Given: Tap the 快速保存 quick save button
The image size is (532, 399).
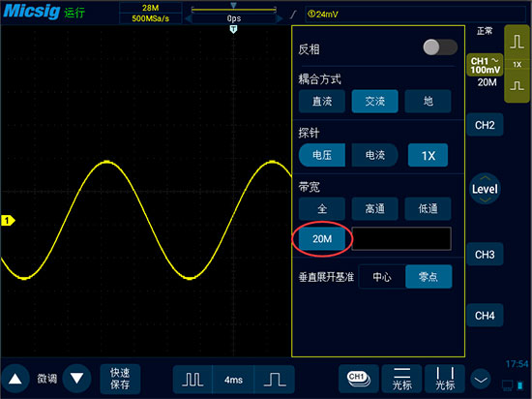Looking at the screenshot, I should tap(120, 379).
